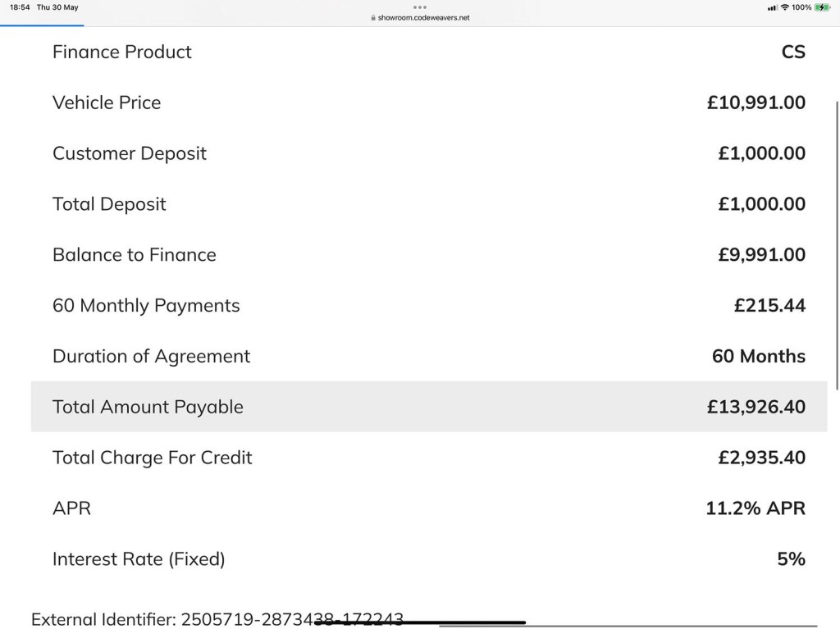
Task: Tap the 18:54 clock in status bar
Action: click(20, 7)
